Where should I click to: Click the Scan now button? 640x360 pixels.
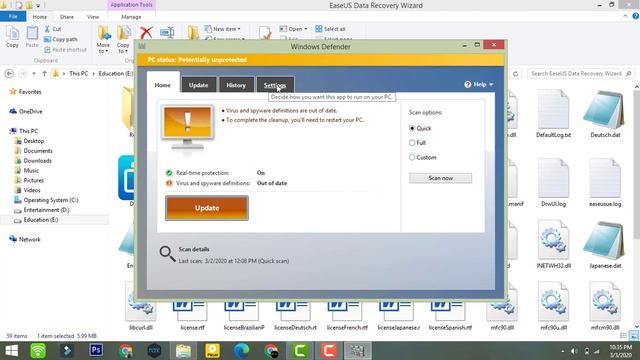pyautogui.click(x=440, y=178)
